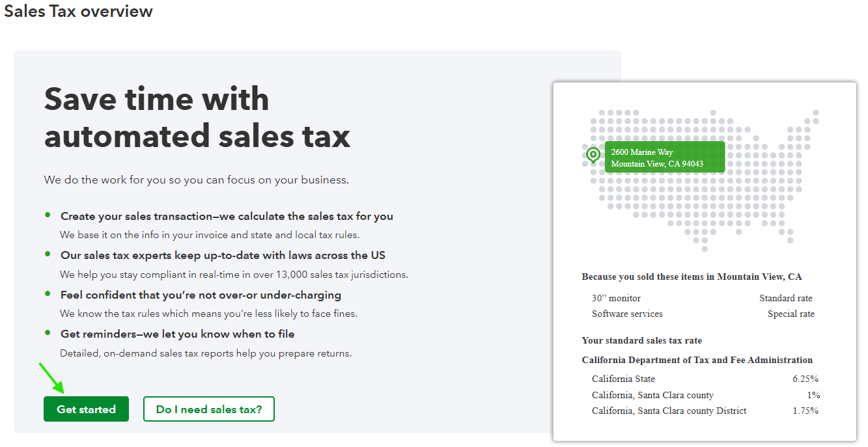The height and width of the screenshot is (447, 868).
Task: Click bullet dot beside "Create your sales transaction"
Action: tap(48, 215)
